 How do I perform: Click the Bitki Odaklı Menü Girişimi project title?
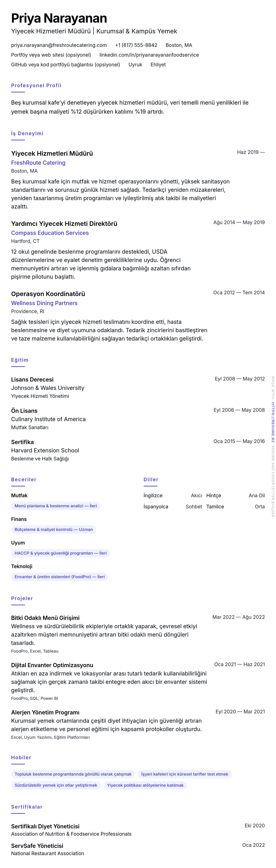point(45,618)
